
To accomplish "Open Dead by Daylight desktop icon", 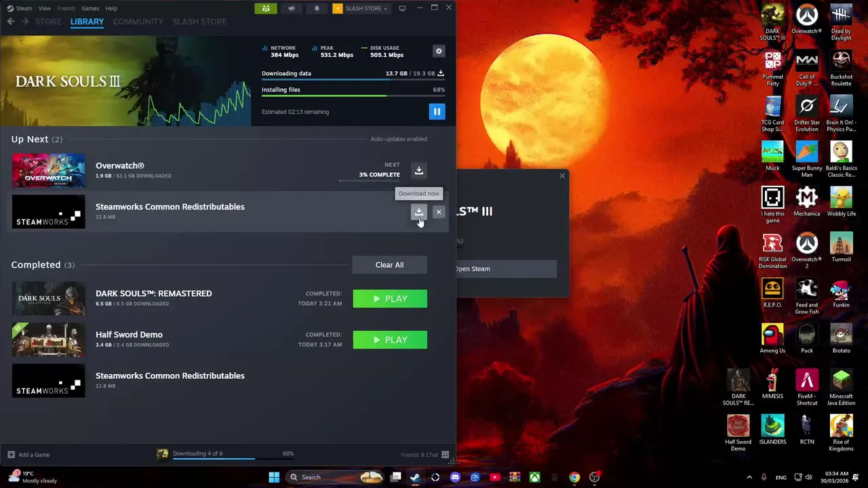I will pos(841,22).
